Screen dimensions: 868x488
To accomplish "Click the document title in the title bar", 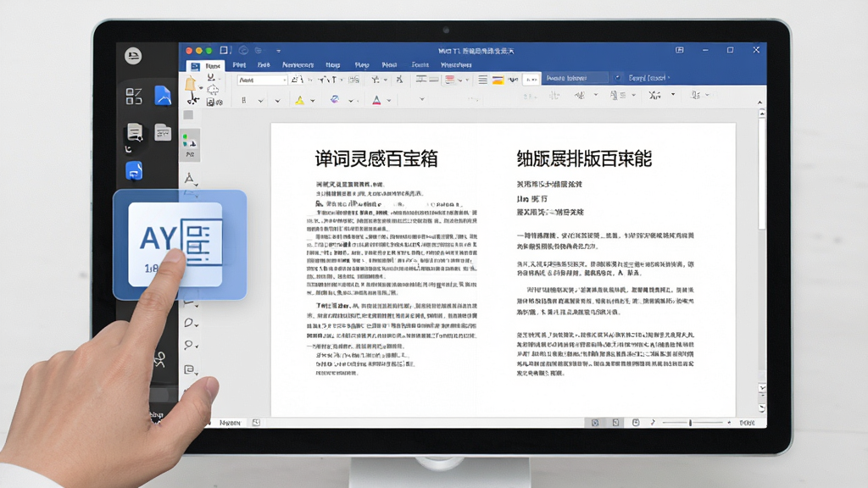I will [x=476, y=51].
